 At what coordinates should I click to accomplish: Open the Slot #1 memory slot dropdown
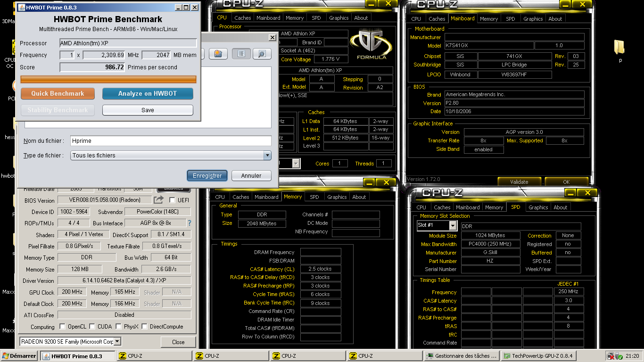[x=453, y=226]
